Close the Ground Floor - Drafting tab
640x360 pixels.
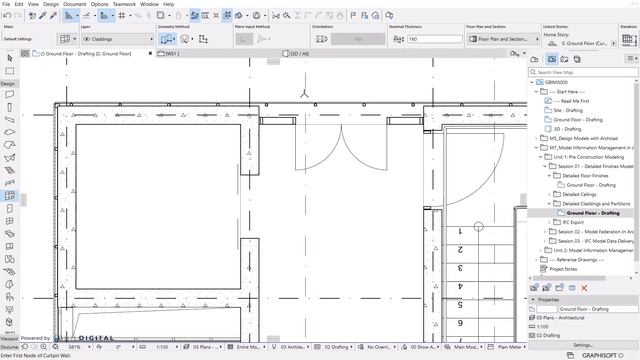point(150,53)
